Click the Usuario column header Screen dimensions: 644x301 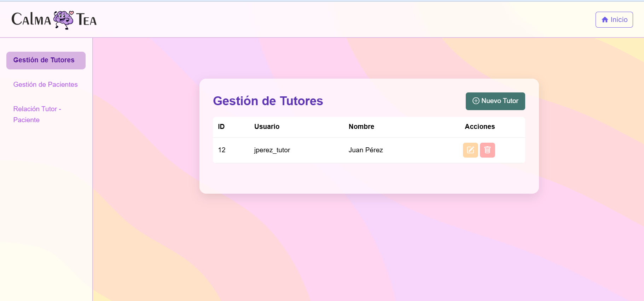point(267,127)
